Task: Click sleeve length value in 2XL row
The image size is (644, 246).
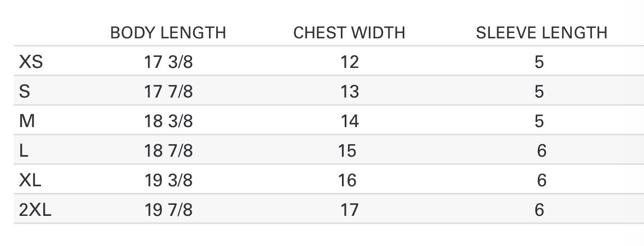Action: tap(539, 210)
